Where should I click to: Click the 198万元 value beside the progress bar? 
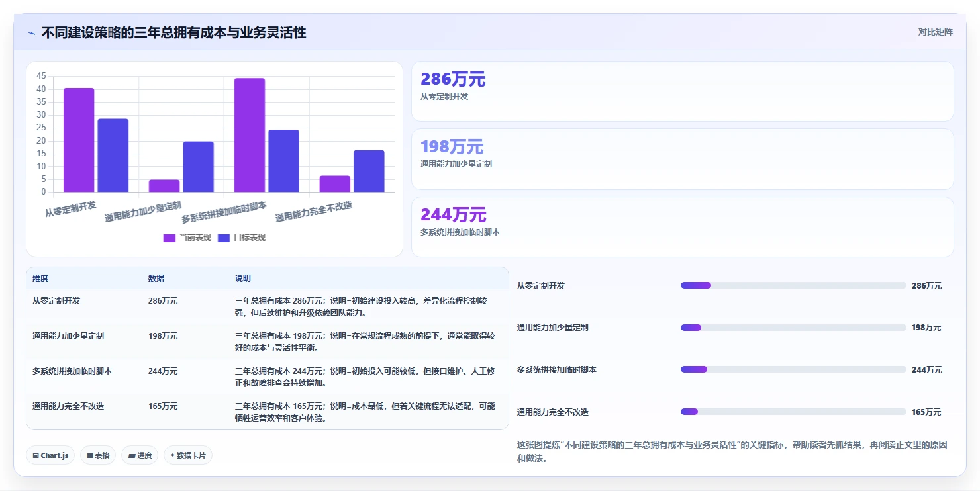[926, 328]
